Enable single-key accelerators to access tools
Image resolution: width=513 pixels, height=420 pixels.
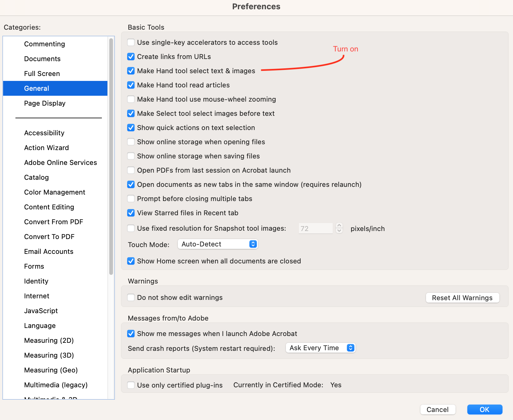click(131, 42)
